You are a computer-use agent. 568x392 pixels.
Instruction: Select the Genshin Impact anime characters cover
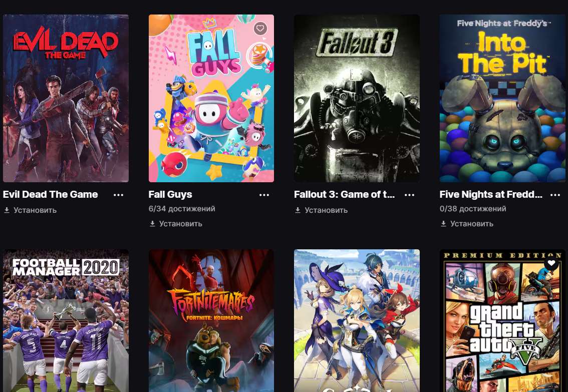(x=357, y=321)
